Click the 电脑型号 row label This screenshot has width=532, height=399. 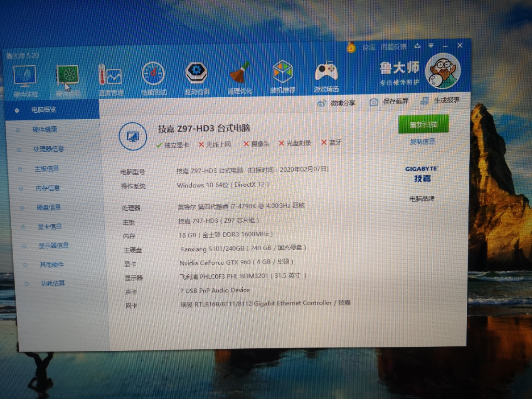132,172
